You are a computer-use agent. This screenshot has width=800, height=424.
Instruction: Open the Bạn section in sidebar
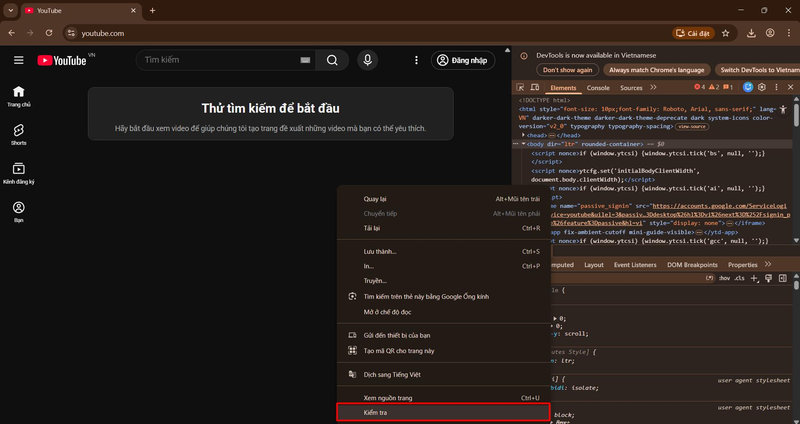click(x=18, y=212)
